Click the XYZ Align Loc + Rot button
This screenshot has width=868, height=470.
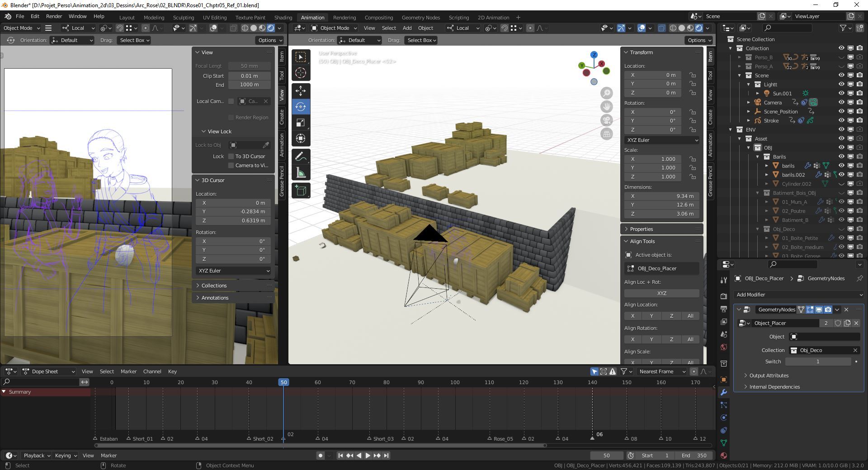[661, 293]
